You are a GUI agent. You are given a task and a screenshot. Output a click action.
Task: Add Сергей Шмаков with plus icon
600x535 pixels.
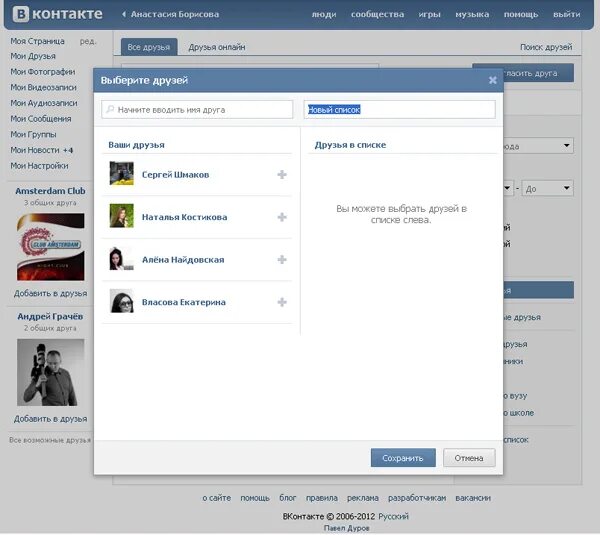tap(282, 175)
